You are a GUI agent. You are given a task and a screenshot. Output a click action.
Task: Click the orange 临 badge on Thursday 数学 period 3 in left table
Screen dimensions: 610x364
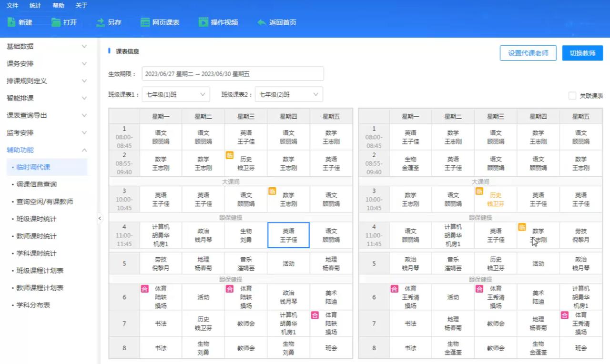tap(272, 191)
